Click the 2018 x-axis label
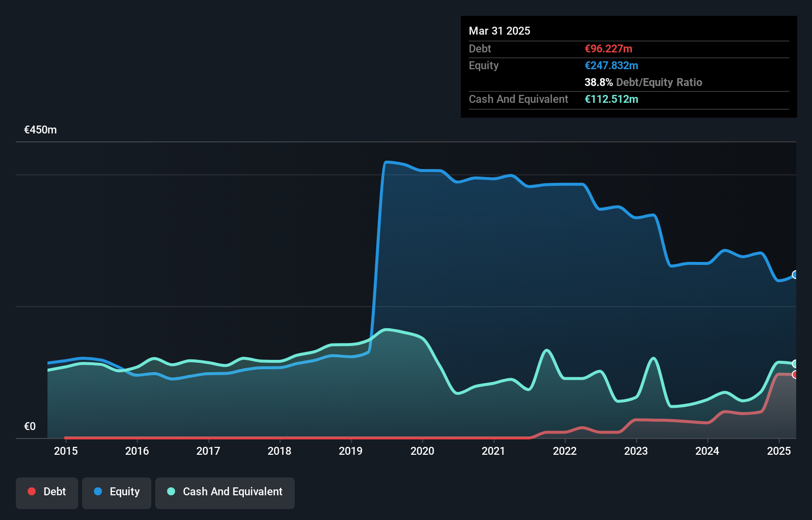The width and height of the screenshot is (812, 520). pyautogui.click(x=279, y=451)
